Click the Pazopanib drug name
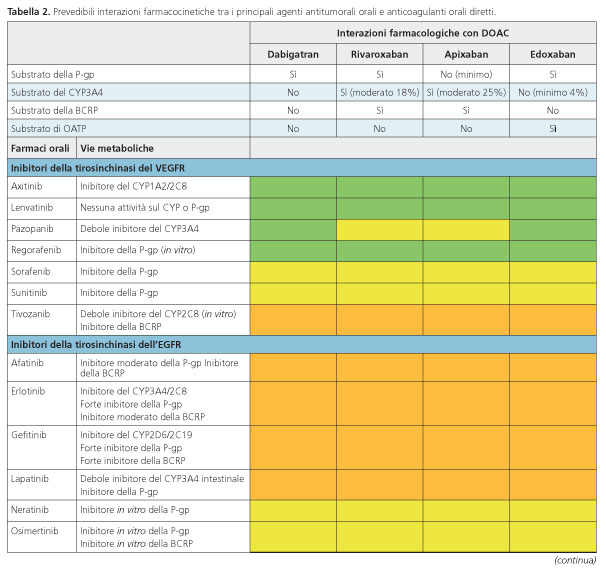Viewport: 606px width, 579px height. [x=32, y=229]
